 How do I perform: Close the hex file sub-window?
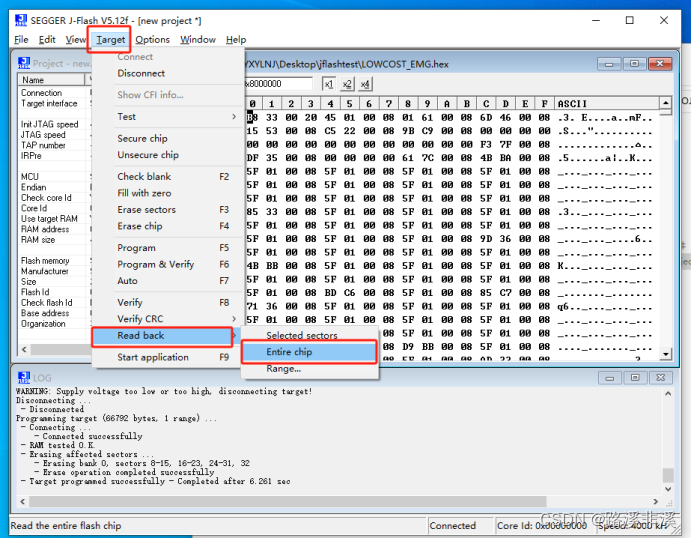(x=660, y=64)
